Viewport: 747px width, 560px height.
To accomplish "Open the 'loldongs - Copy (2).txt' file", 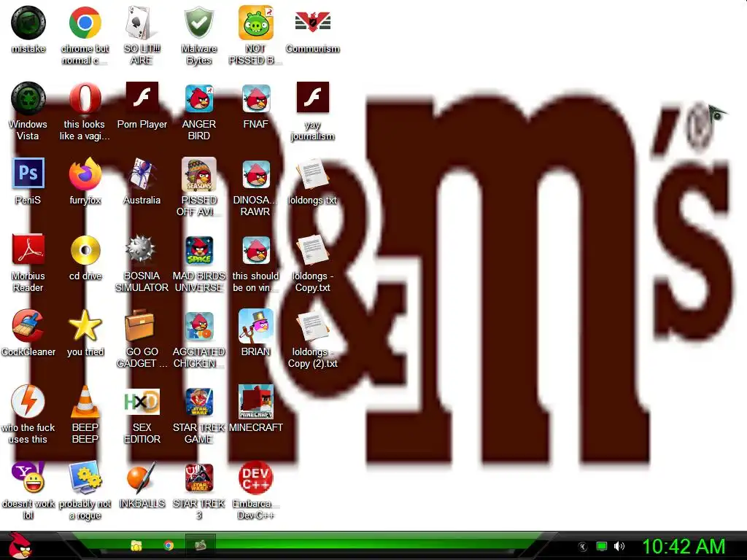I will (x=312, y=326).
